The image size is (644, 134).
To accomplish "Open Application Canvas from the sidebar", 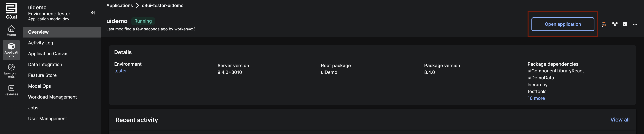I will (x=48, y=54).
